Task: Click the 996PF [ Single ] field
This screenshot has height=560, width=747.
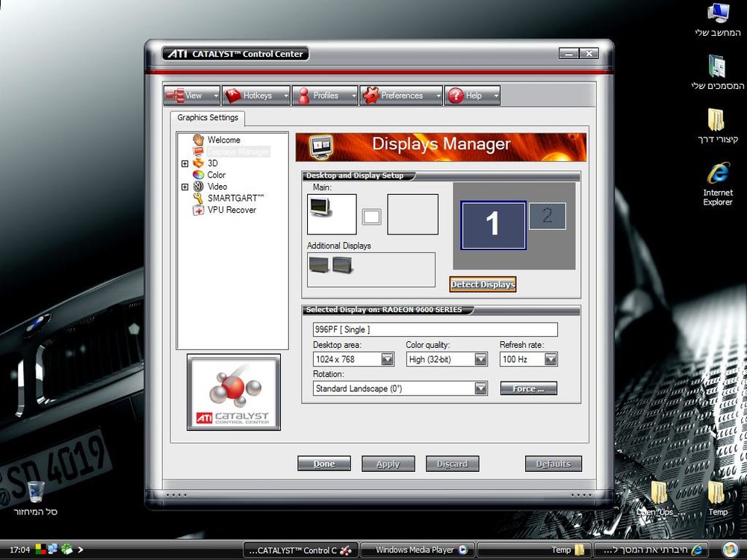Action: pyautogui.click(x=435, y=329)
